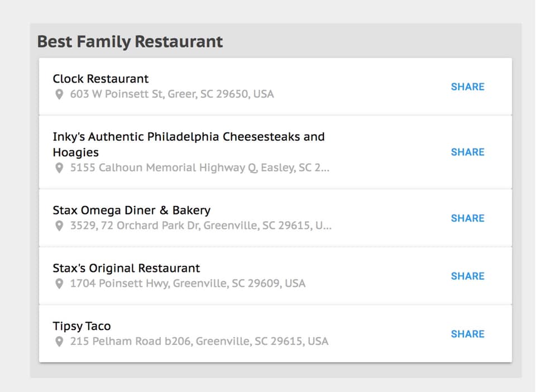Share the Tipsy Taco listing
Screen dimensions: 536x392
pyautogui.click(x=468, y=334)
